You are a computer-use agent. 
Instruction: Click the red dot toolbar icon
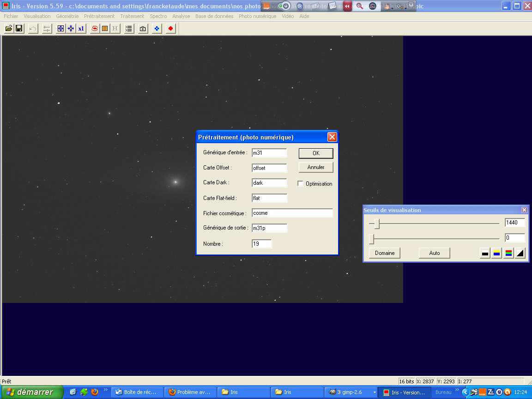tap(171, 29)
